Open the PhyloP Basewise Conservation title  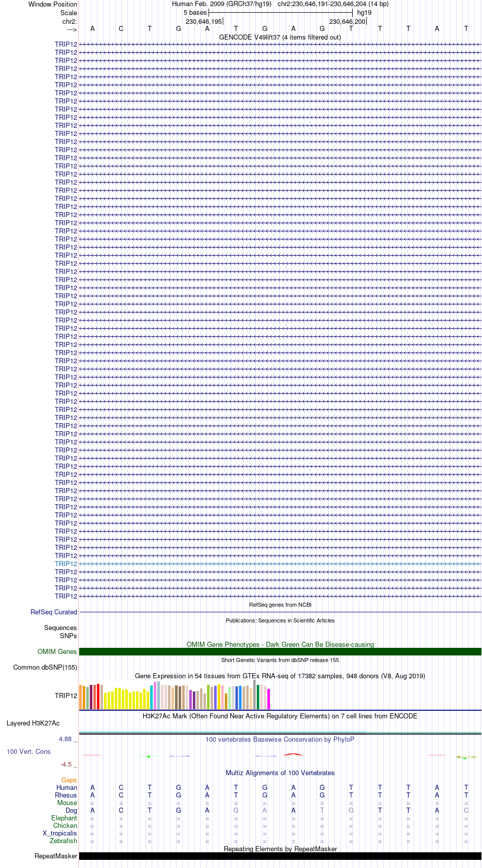[x=280, y=739]
